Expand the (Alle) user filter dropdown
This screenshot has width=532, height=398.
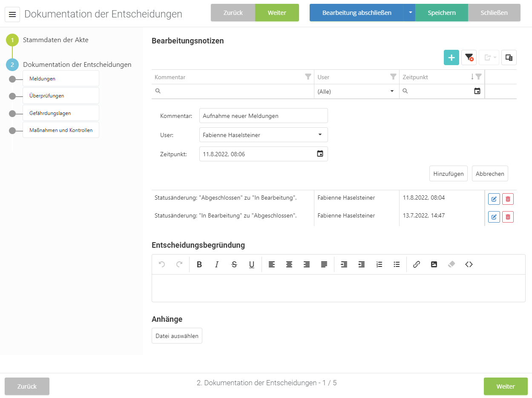point(392,91)
